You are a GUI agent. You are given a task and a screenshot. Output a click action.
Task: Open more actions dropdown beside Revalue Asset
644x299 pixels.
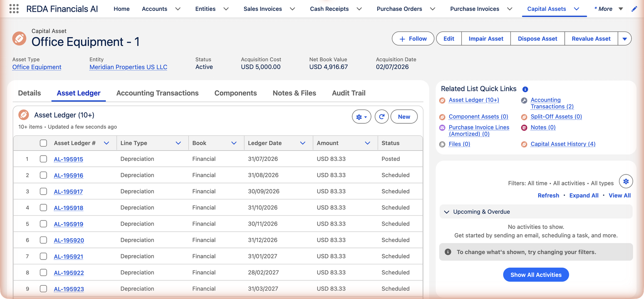pyautogui.click(x=625, y=39)
